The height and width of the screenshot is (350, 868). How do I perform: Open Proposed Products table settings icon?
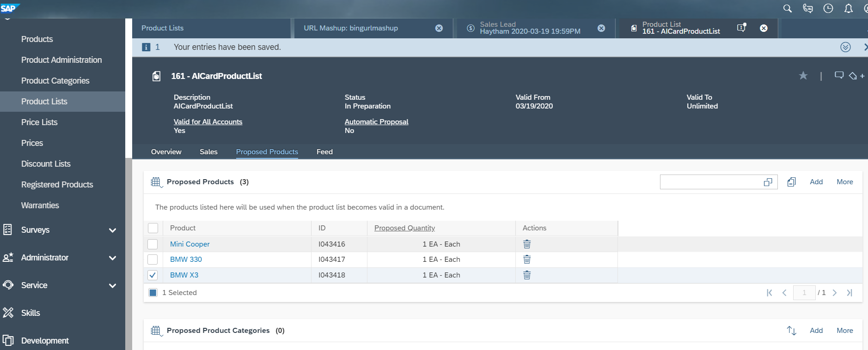(156, 182)
